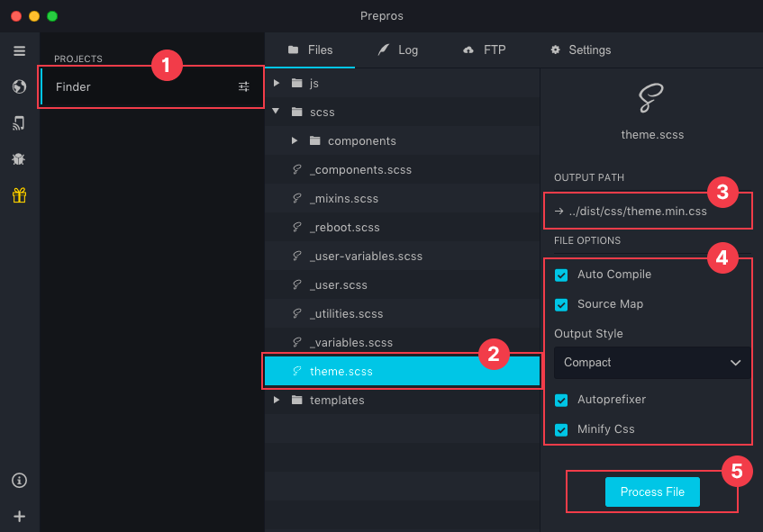Toggle the Source Map checkbox
Image resolution: width=763 pixels, height=532 pixels.
tap(561, 304)
